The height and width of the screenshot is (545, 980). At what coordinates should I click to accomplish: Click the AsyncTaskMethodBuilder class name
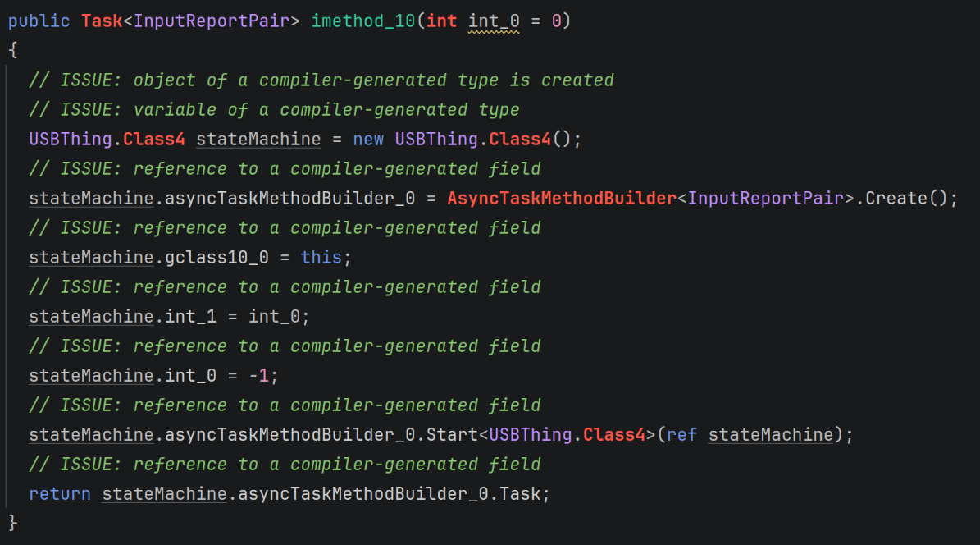[562, 199]
